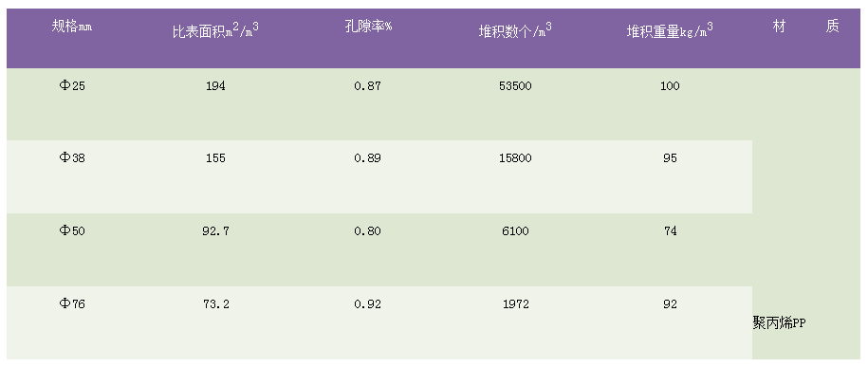Click the 0.89 porosity value
The image size is (868, 367).
(x=367, y=157)
